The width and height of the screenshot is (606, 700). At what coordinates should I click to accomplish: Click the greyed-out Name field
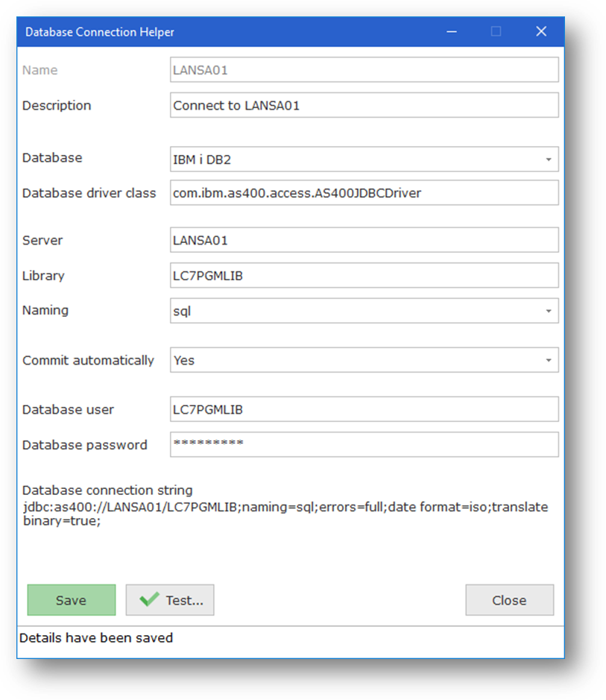tap(364, 71)
